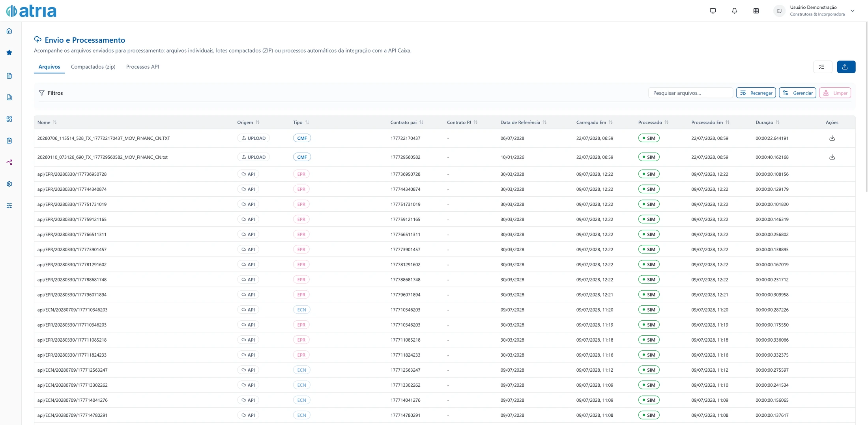
Task: Expand the Filtros panel
Action: (51, 93)
